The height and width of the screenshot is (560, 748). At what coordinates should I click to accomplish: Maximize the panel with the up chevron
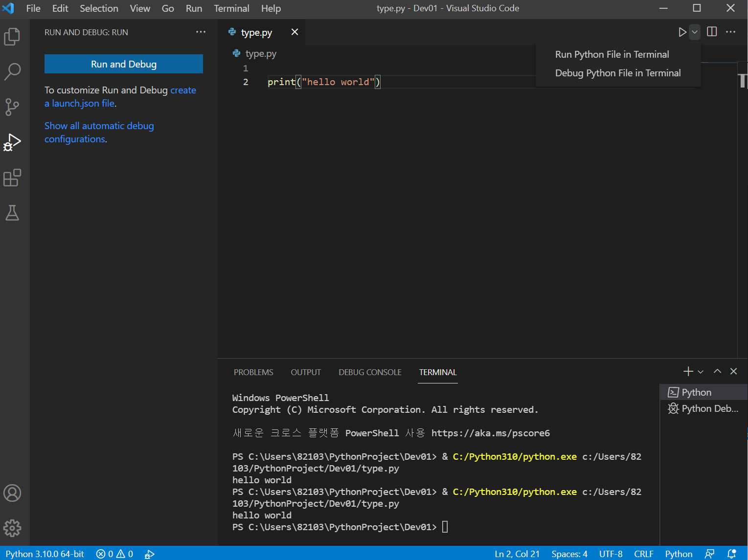click(x=717, y=371)
